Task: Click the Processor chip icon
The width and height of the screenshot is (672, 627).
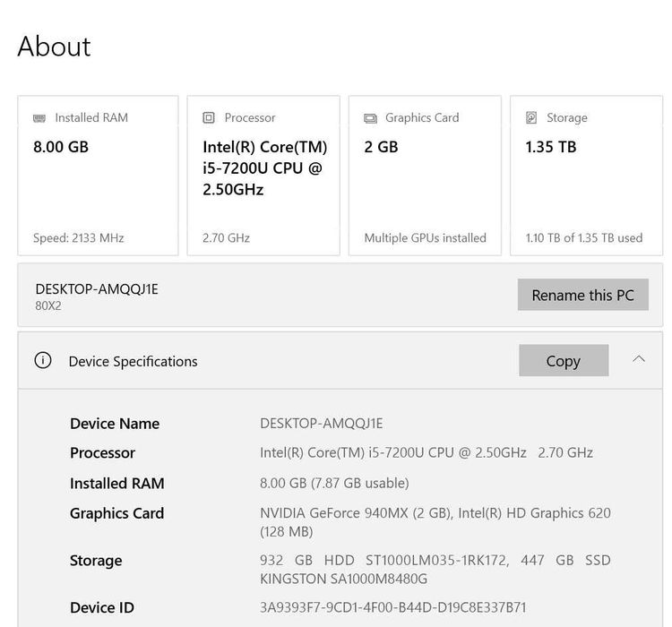Action: tap(209, 118)
